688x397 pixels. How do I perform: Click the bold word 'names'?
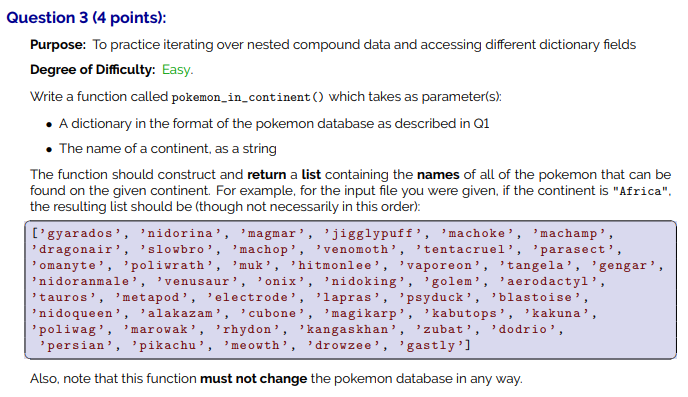438,175
